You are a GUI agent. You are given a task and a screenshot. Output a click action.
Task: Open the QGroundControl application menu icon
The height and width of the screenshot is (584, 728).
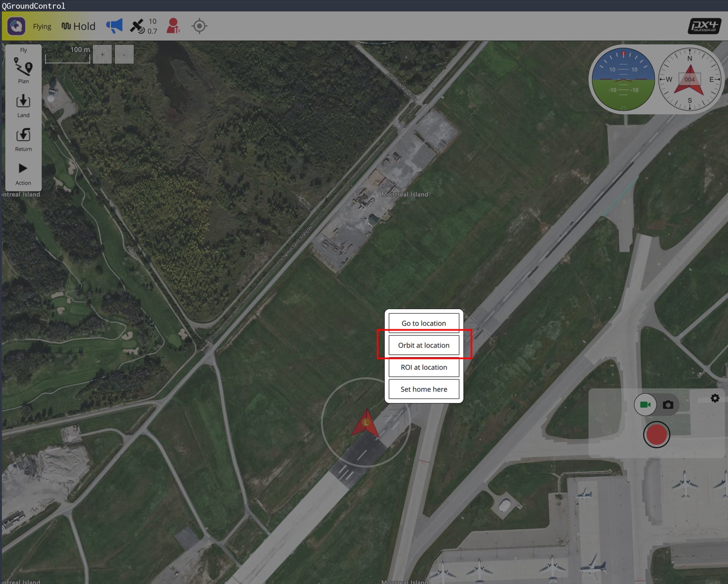pyautogui.click(x=16, y=26)
